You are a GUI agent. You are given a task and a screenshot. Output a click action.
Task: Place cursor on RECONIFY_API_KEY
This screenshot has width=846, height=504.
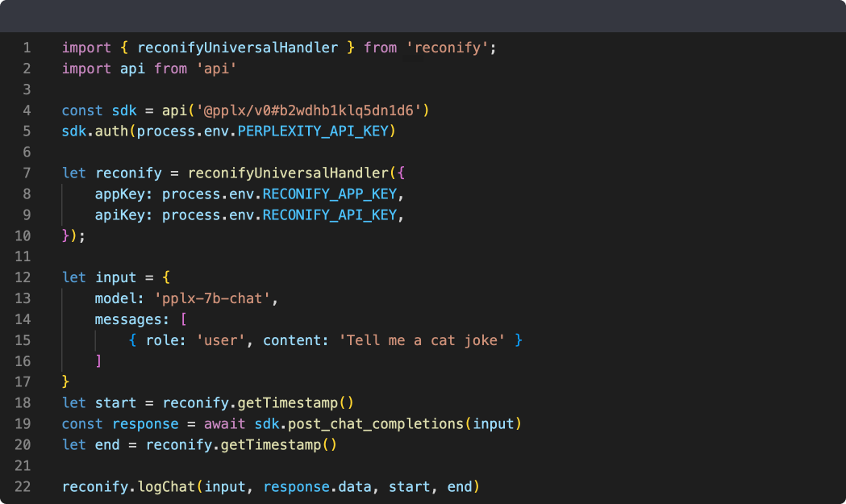(330, 215)
